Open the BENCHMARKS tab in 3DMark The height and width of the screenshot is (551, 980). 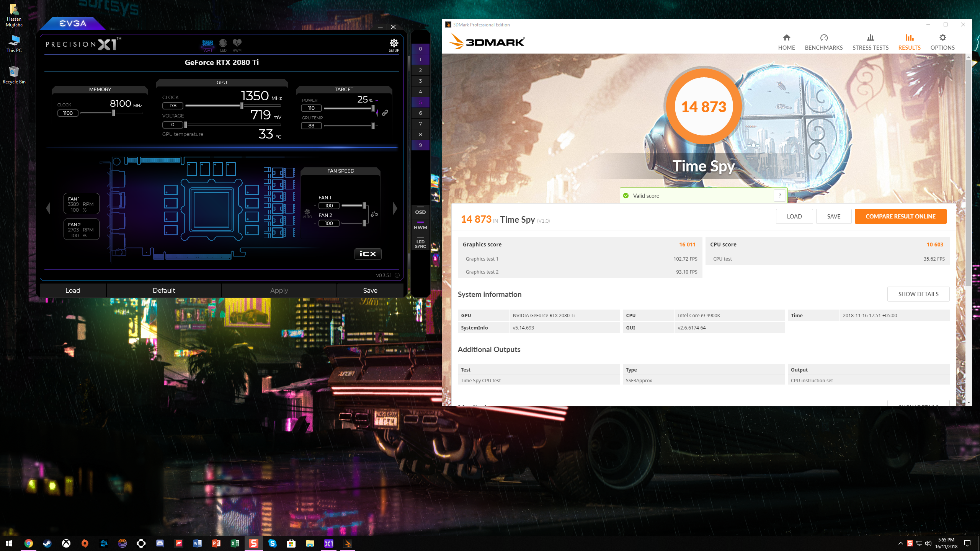coord(824,42)
